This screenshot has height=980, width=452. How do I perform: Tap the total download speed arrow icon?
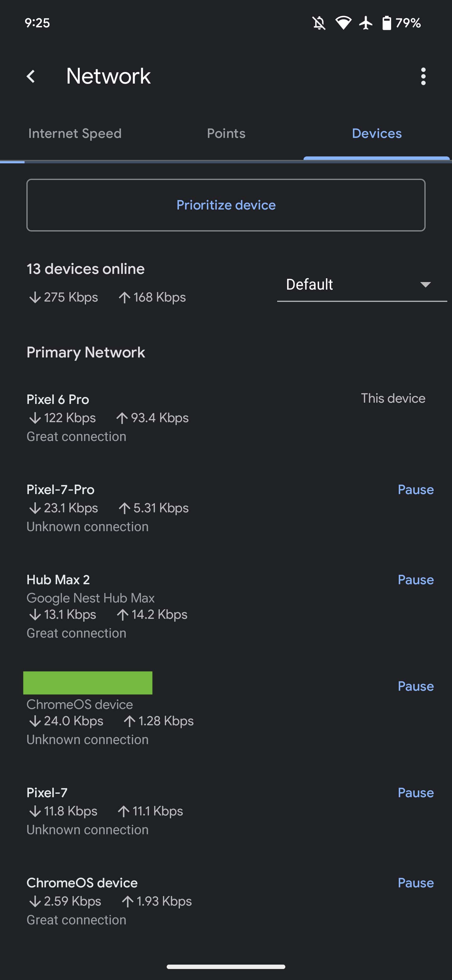click(x=35, y=297)
